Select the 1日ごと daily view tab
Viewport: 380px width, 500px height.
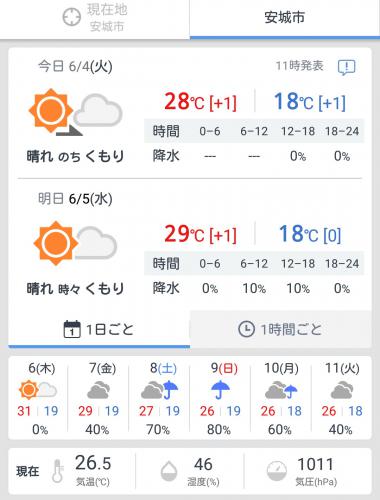(x=99, y=329)
